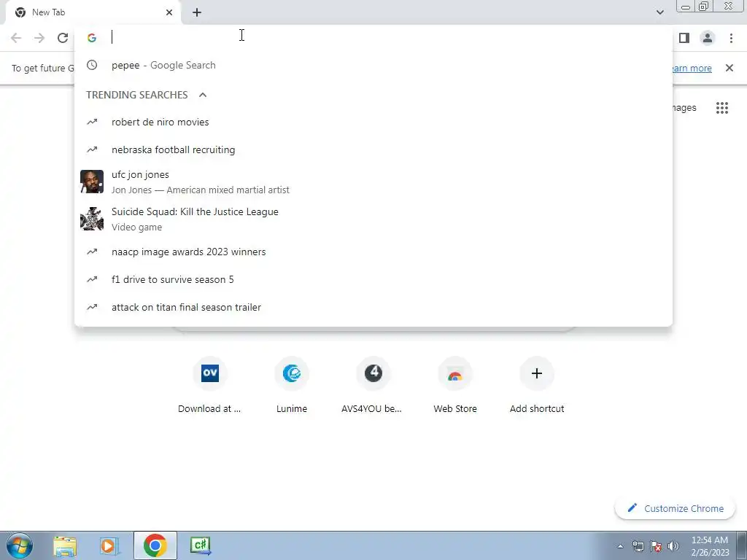
Task: Open the Action Center flag icon
Action: click(x=656, y=546)
